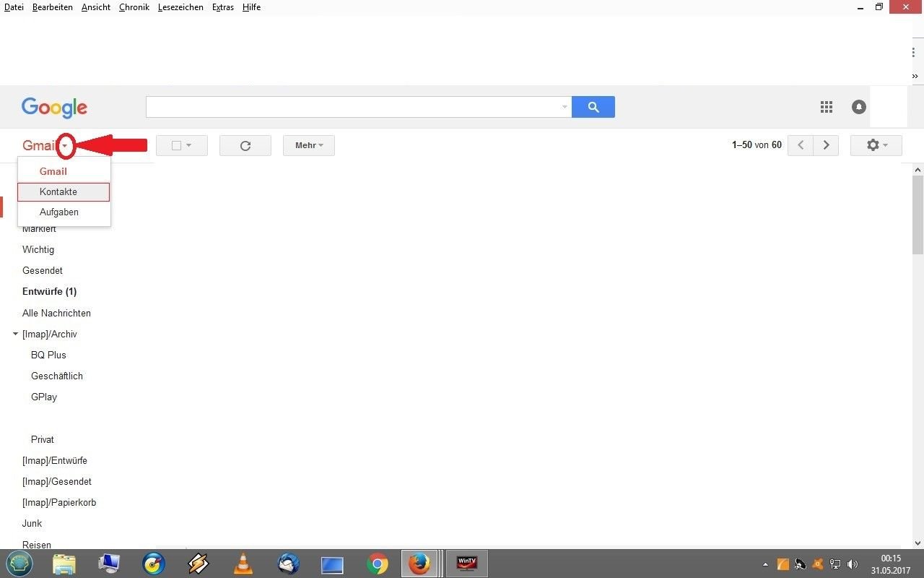Click the Google logo
The height and width of the screenshot is (578, 924).
click(54, 108)
